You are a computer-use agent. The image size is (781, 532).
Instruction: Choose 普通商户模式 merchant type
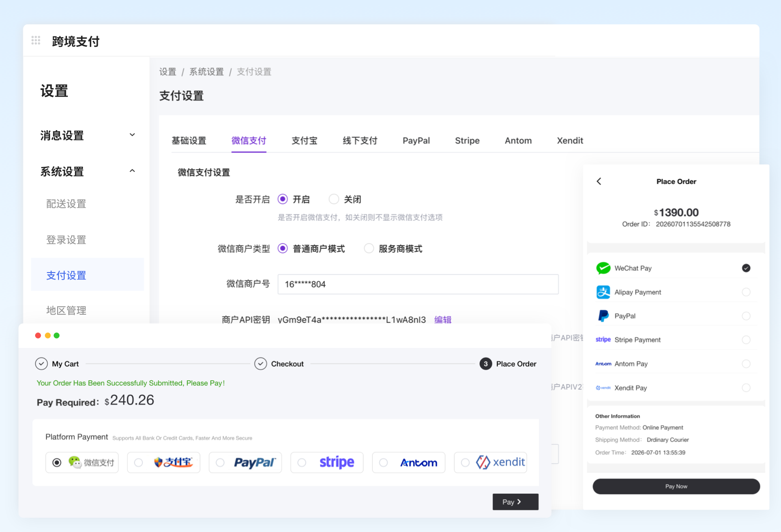[x=282, y=248]
